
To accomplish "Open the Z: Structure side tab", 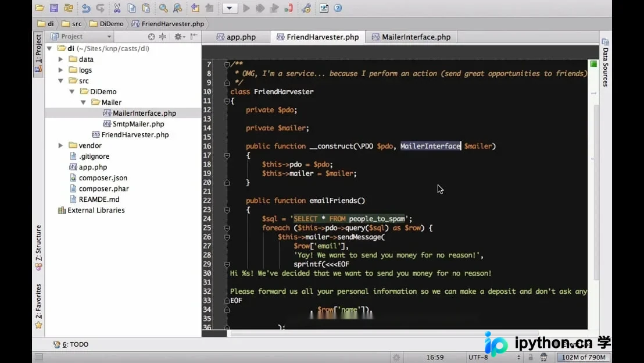I will 38,247.
